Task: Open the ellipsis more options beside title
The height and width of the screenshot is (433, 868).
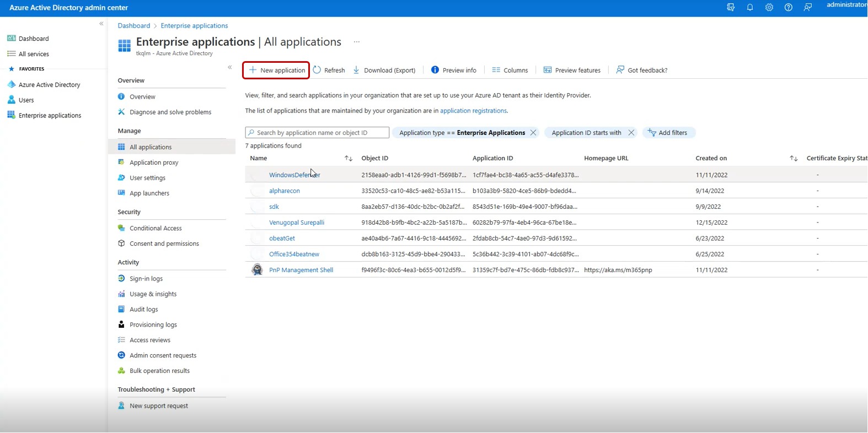Action: (x=357, y=42)
